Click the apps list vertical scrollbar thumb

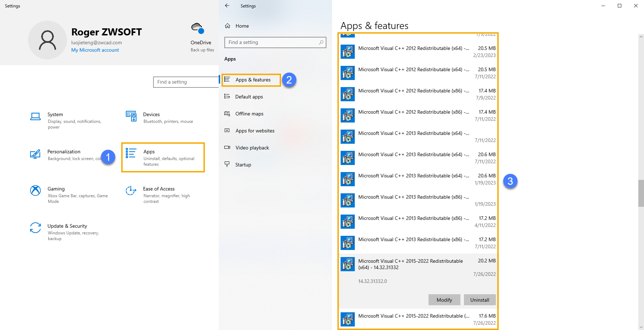tap(641, 193)
